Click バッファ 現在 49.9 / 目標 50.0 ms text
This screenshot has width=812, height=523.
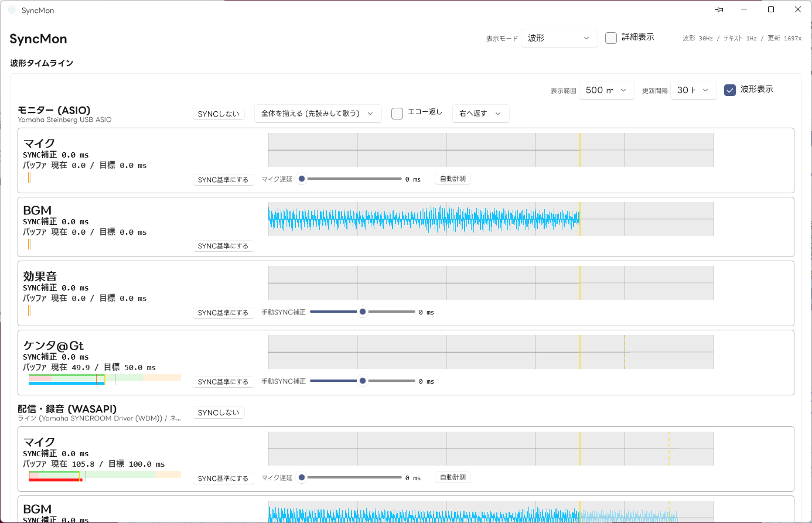(89, 367)
